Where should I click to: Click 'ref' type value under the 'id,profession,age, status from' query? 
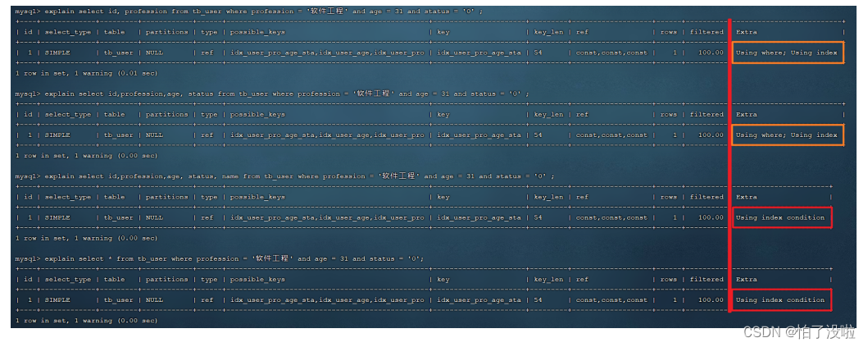pyautogui.click(x=207, y=135)
